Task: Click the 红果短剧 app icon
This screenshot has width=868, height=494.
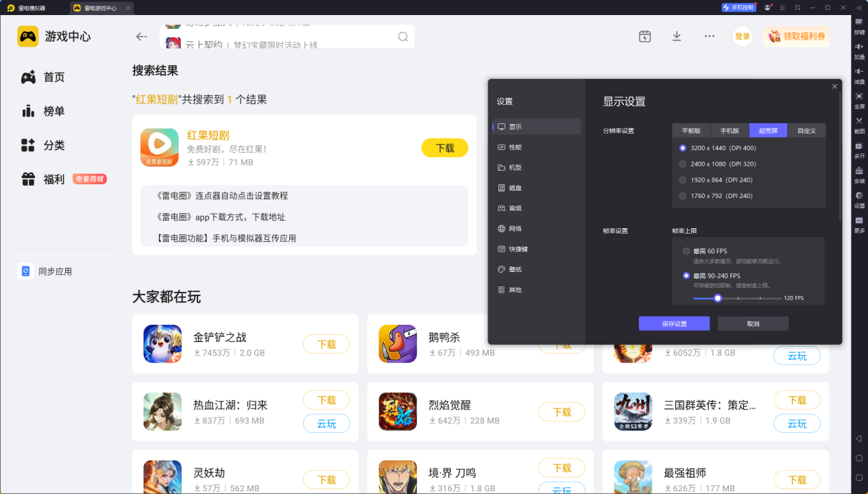Action: coord(160,147)
